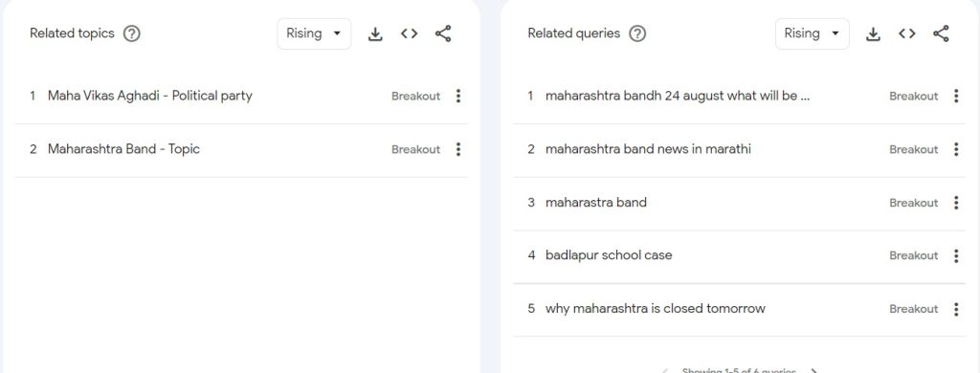Open the badlapur school case query
Image resolution: width=980 pixels, height=373 pixels.
609,255
